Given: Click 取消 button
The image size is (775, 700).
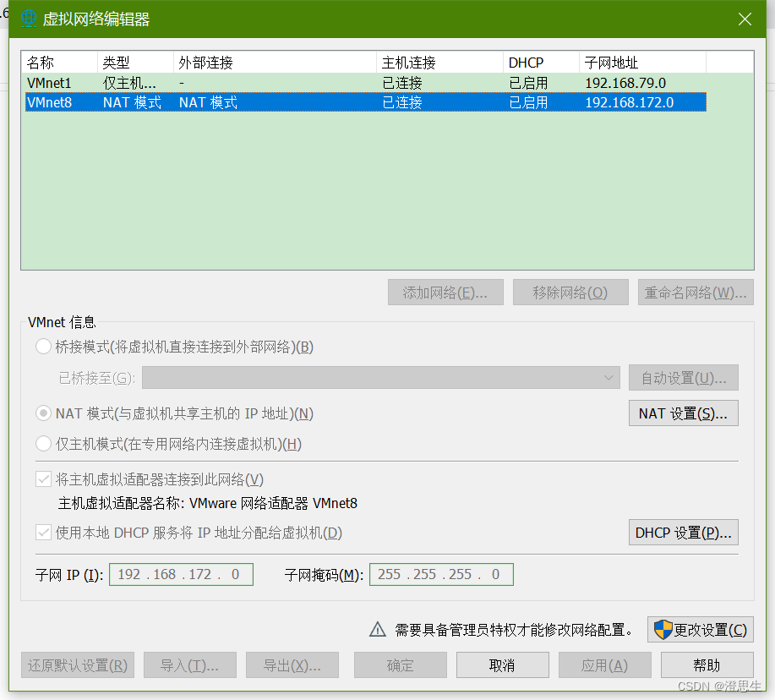Looking at the screenshot, I should click(503, 664).
